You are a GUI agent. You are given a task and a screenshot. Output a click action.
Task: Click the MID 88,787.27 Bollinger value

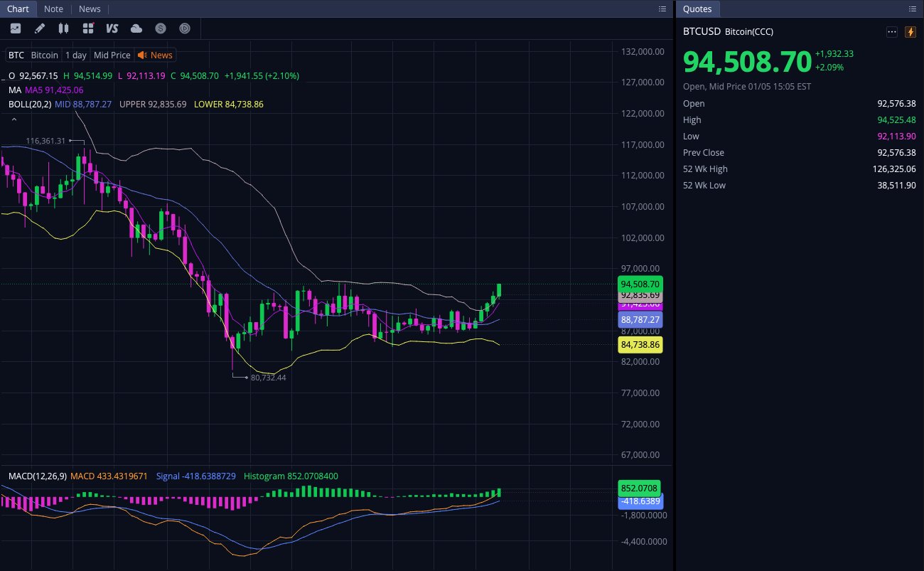pyautogui.click(x=83, y=104)
